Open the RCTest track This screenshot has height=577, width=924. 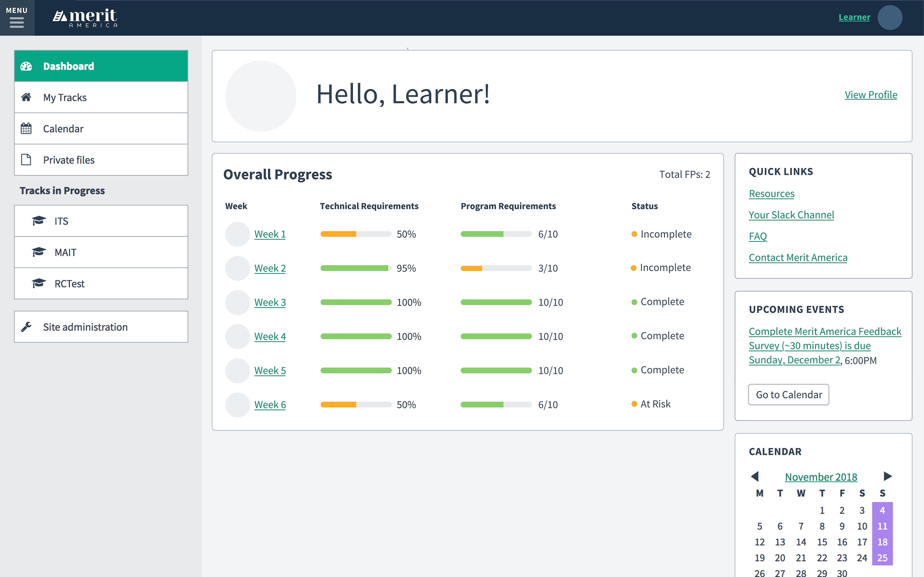click(70, 283)
